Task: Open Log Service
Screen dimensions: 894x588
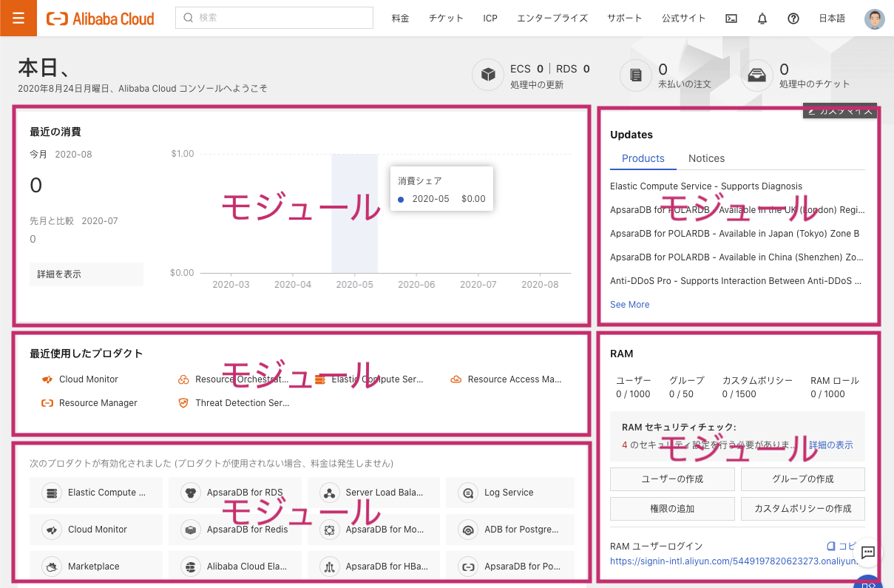Action: click(509, 492)
